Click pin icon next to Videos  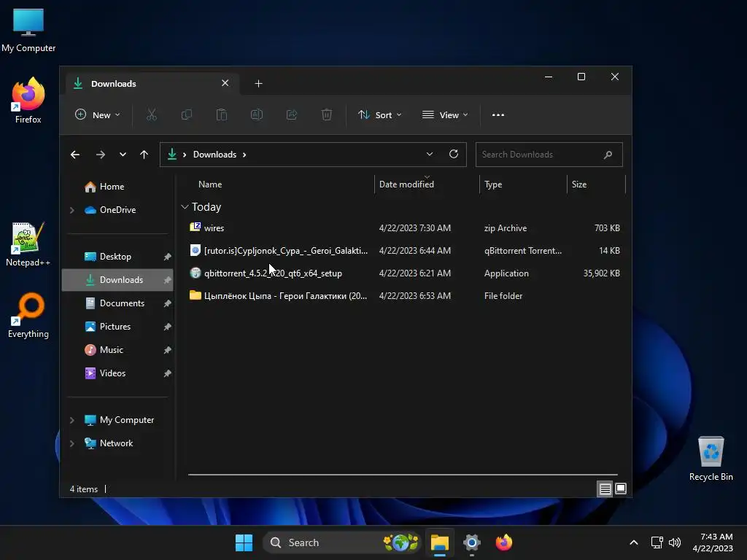click(167, 373)
